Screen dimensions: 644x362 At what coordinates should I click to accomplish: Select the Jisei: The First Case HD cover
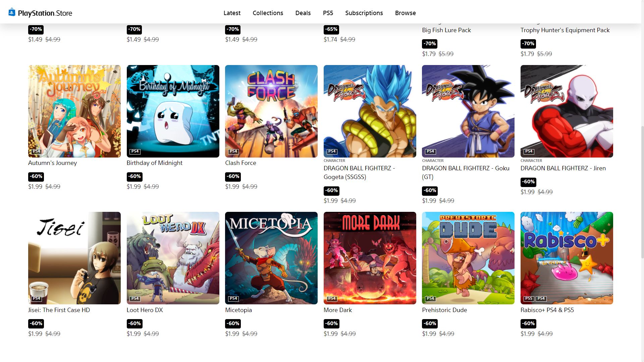click(74, 258)
